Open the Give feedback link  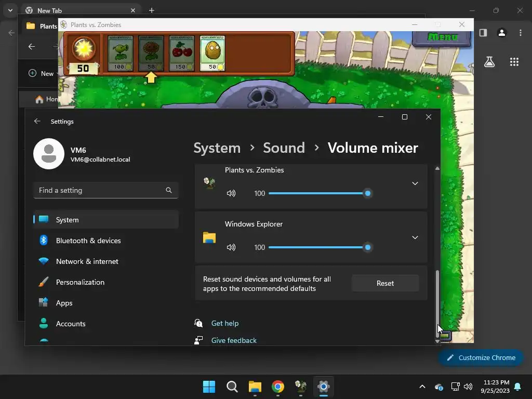[234, 340]
